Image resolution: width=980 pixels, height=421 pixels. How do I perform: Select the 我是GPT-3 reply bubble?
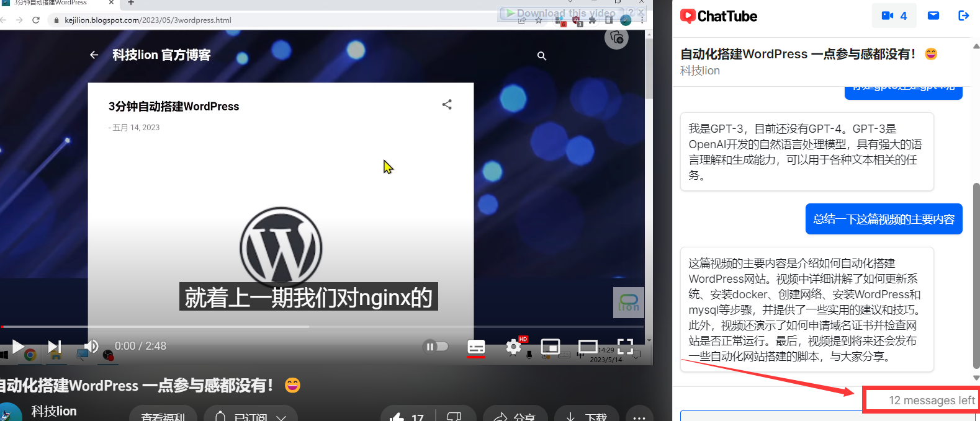[807, 152]
